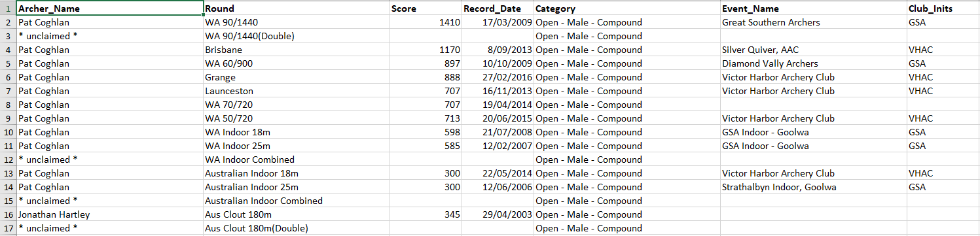Click the cell containing Jonathan Hartley
The height and width of the screenshot is (236, 980).
pyautogui.click(x=109, y=214)
